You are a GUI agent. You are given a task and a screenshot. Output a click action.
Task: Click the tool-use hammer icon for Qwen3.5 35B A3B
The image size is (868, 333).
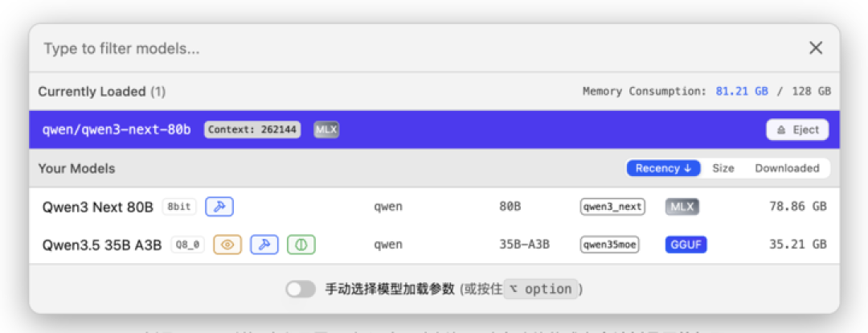[x=264, y=245]
